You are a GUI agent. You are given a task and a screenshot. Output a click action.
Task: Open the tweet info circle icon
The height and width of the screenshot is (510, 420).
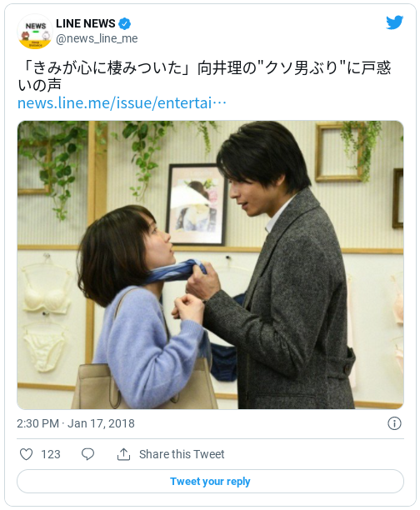coord(394,423)
